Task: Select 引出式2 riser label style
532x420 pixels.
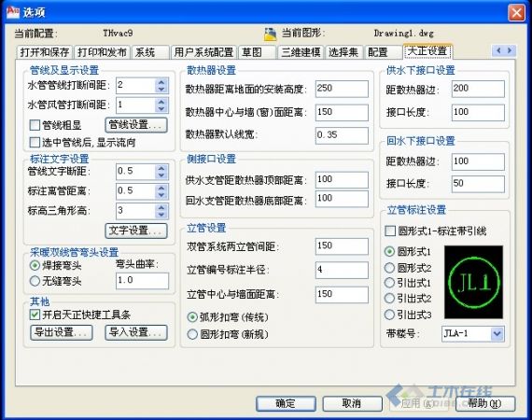Action: [x=389, y=299]
